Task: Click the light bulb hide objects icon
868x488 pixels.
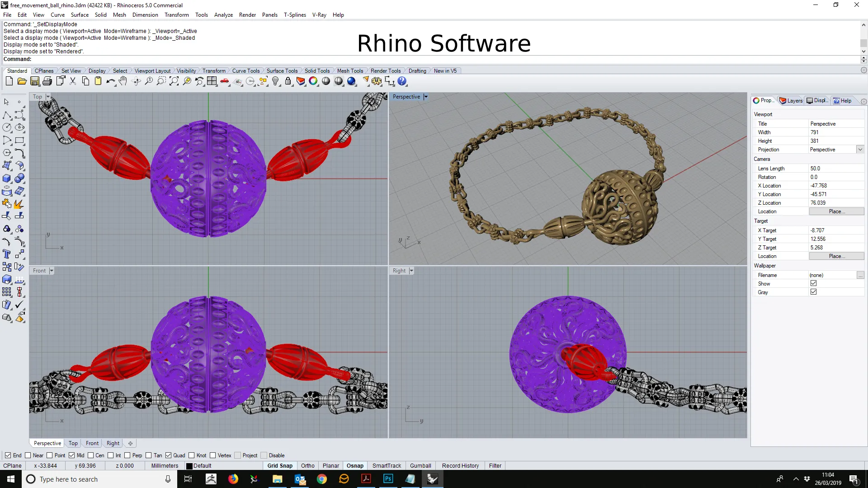Action: coord(275,81)
